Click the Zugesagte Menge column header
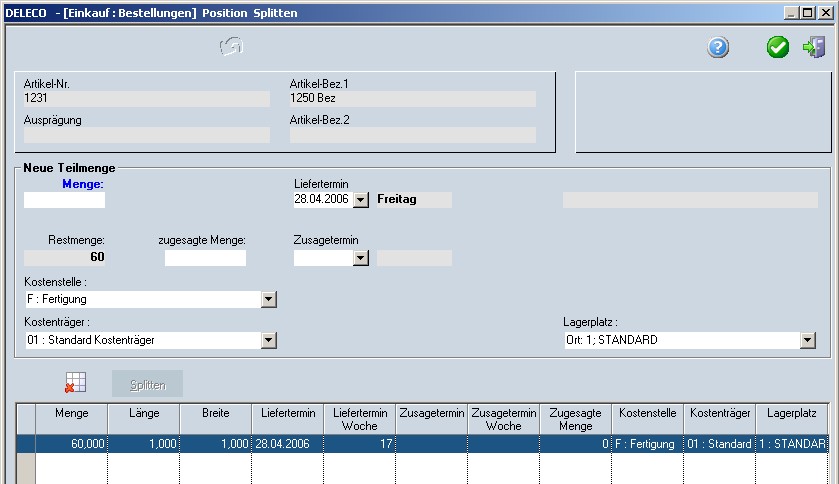This screenshot has height=484, width=839. (x=575, y=418)
